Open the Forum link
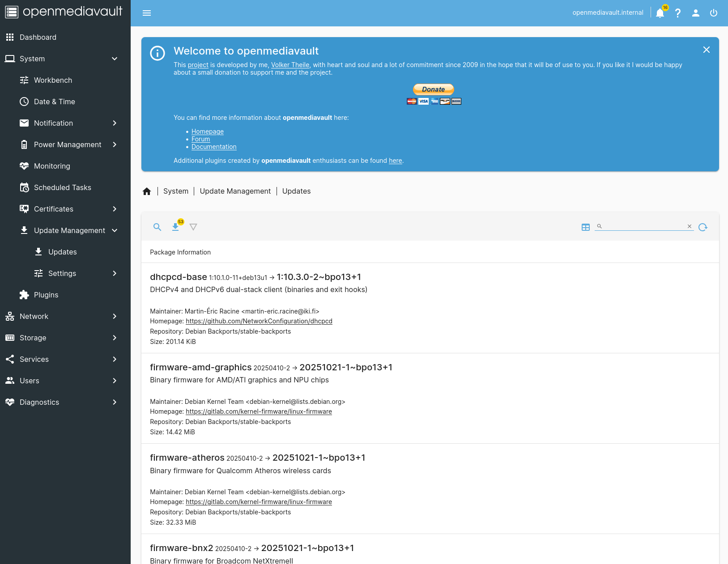This screenshot has width=728, height=564. (200, 139)
